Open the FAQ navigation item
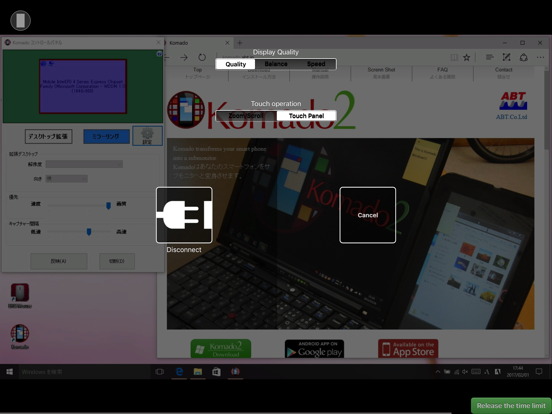 443,73
